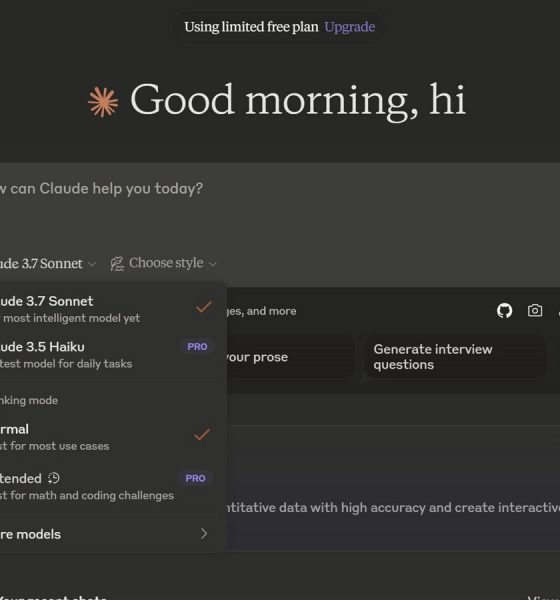
Task: Click the Upgrade link
Action: coord(349,27)
